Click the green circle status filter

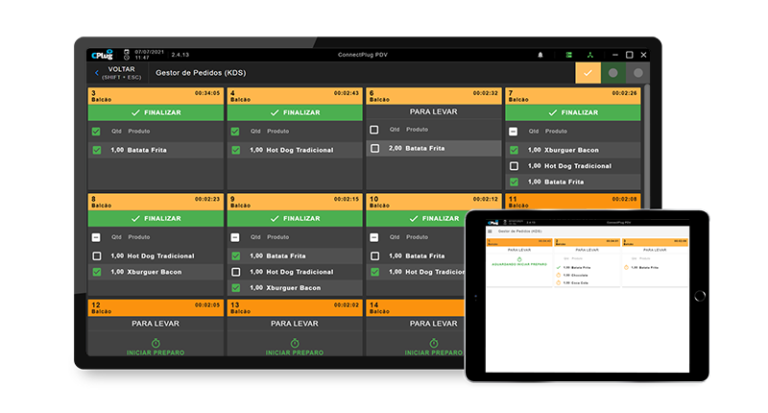(x=613, y=73)
